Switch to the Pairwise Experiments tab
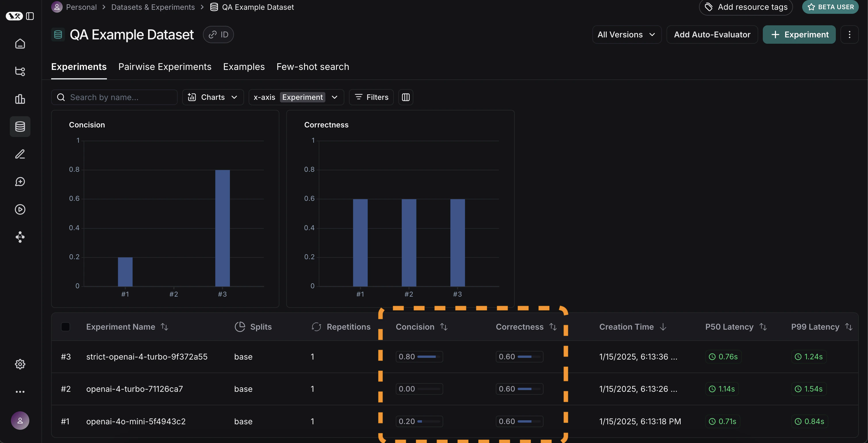868x443 pixels. click(x=165, y=67)
